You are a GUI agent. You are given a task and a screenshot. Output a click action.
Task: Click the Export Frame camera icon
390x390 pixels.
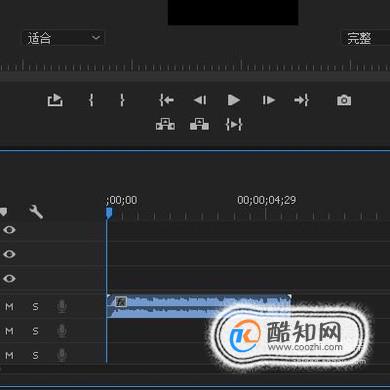(x=344, y=100)
